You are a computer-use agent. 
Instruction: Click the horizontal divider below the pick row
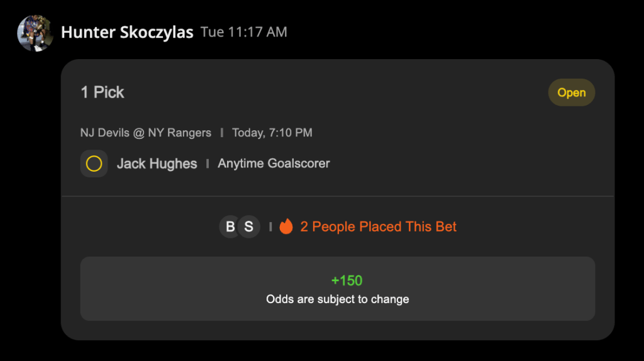337,196
